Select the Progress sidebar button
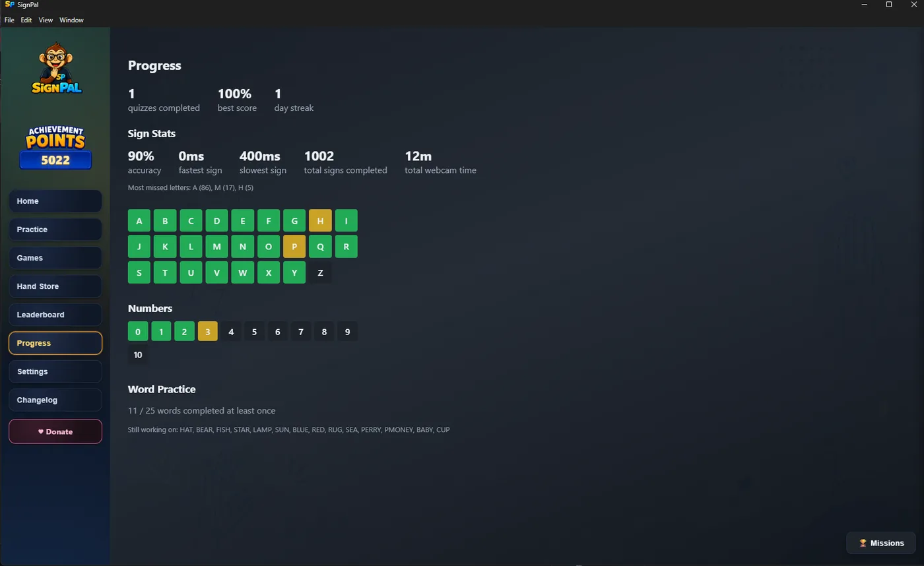This screenshot has height=566, width=924. click(x=55, y=343)
